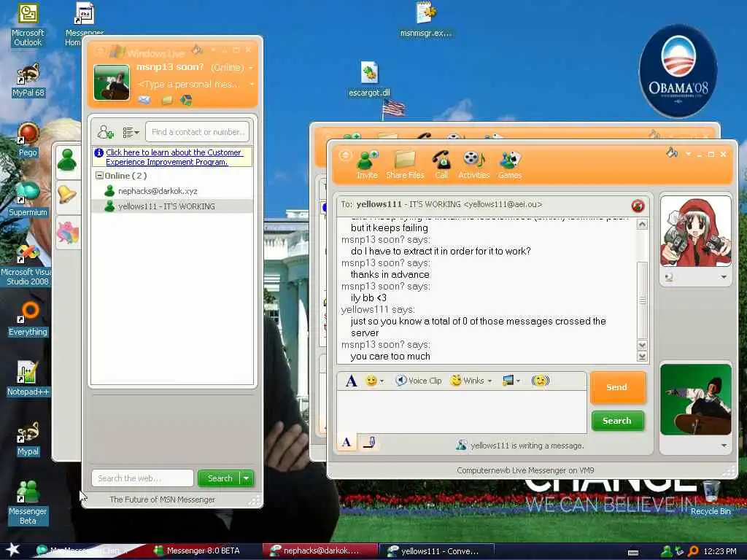Select the escargot.dll file on desktop
This screenshot has width=747, height=560.
pos(369,79)
